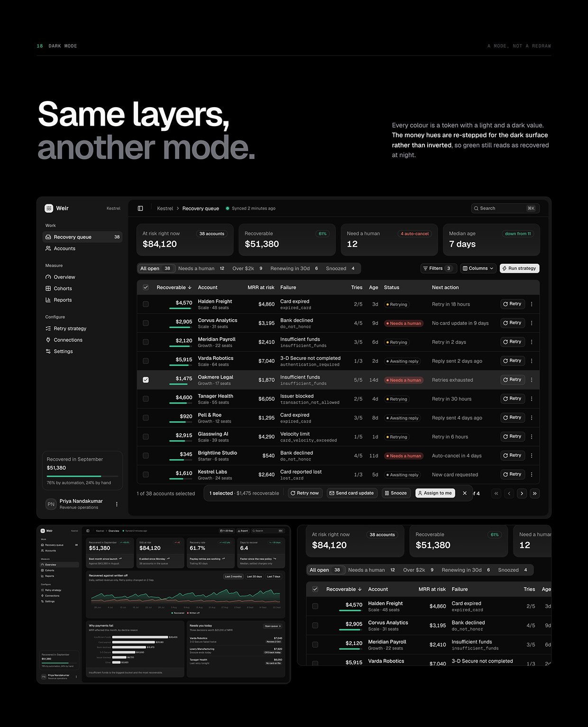This screenshot has width=588, height=727.
Task: Open the Recovery queue sidebar item
Action: pyautogui.click(x=83, y=237)
